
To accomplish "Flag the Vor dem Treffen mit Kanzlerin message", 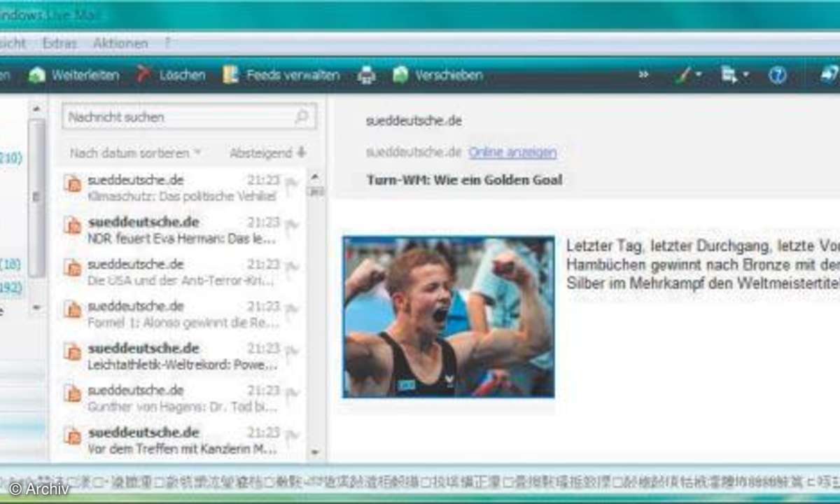I will pos(291,436).
